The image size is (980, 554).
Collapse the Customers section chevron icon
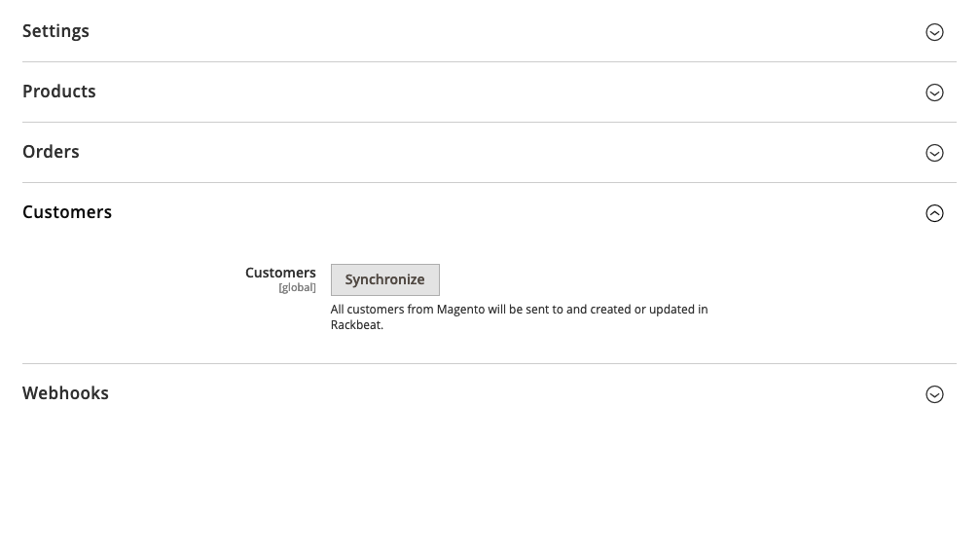coord(934,213)
